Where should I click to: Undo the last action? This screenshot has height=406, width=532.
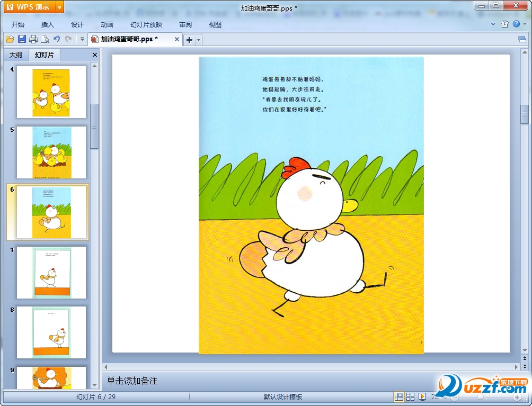coord(57,39)
